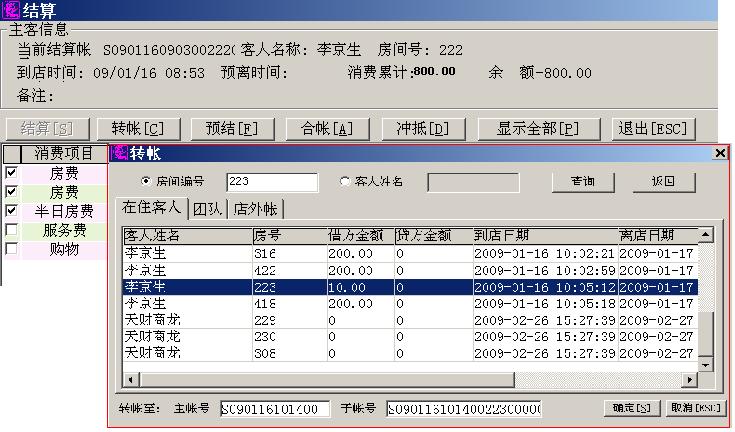Click the 确定[S] button
The image size is (735, 432).
pyautogui.click(x=632, y=409)
